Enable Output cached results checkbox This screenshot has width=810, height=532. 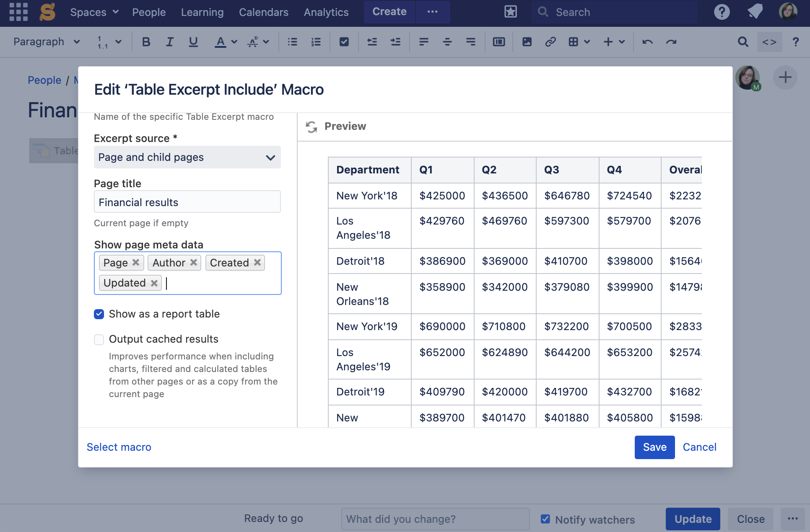[x=99, y=339]
